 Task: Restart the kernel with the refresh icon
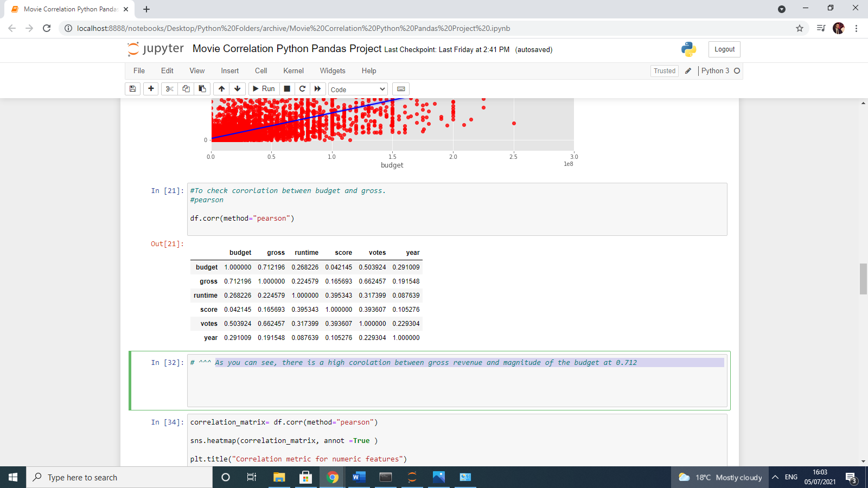click(x=302, y=88)
